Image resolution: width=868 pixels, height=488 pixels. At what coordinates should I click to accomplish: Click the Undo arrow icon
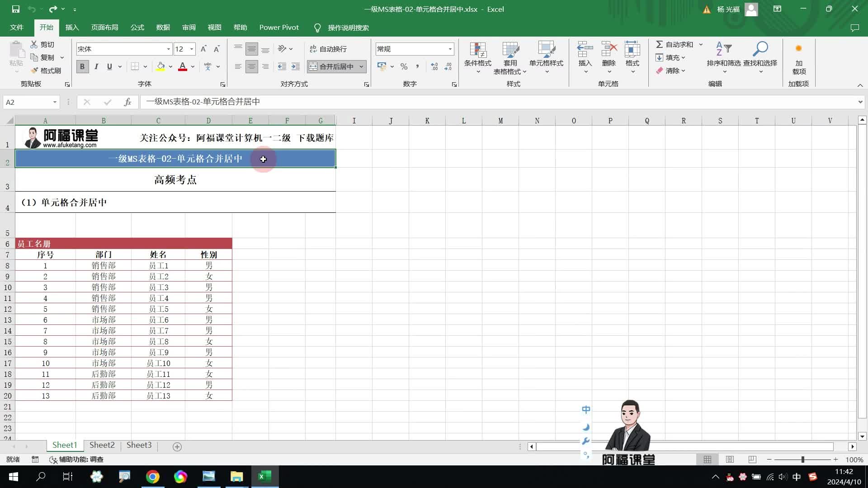click(x=31, y=9)
